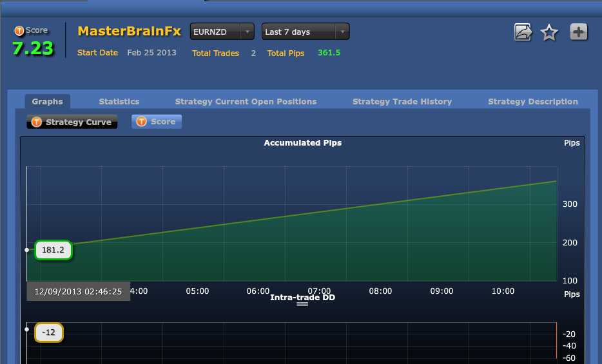Image resolution: width=602 pixels, height=364 pixels.
Task: Click the -12 drawdown data marker
Action: (x=48, y=332)
